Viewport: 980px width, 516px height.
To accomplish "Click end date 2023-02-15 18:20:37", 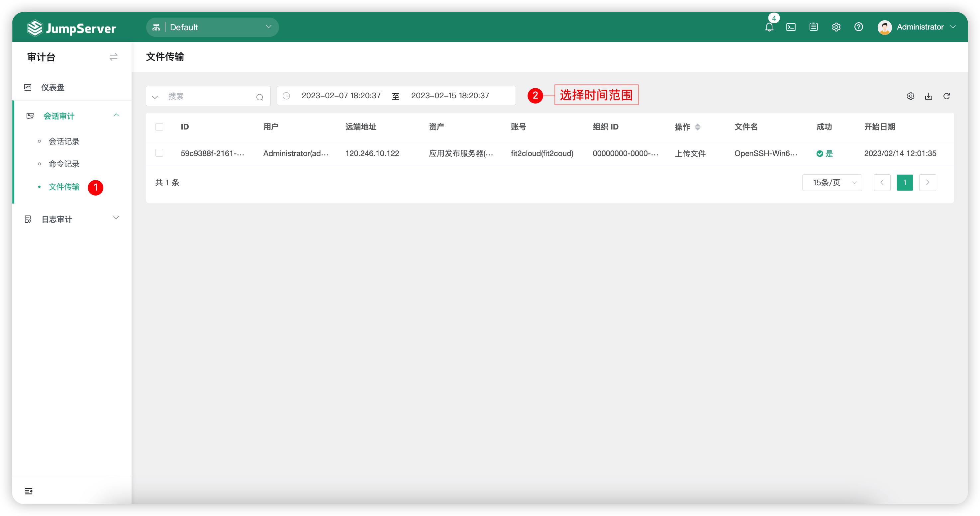I will pyautogui.click(x=450, y=96).
